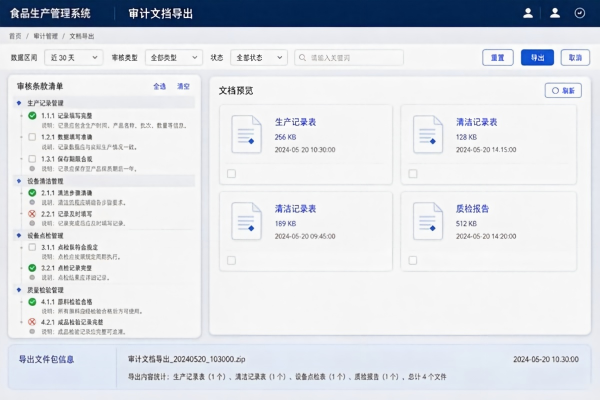Click the refresh circle icon inside the 刷新 button

tap(555, 91)
